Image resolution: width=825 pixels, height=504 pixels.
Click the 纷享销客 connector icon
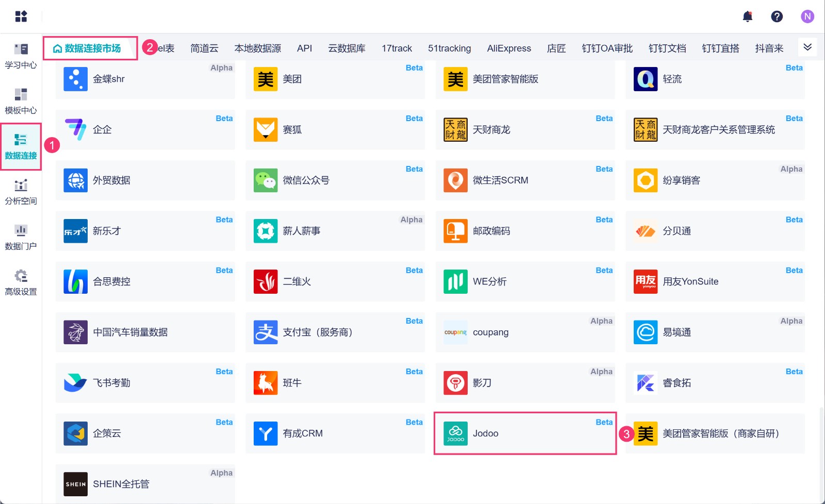click(646, 180)
